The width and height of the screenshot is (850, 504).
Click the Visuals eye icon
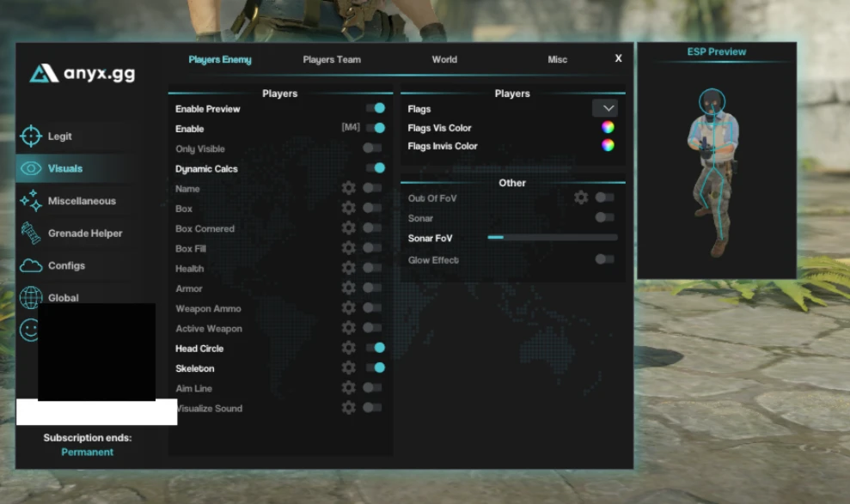[x=31, y=168]
